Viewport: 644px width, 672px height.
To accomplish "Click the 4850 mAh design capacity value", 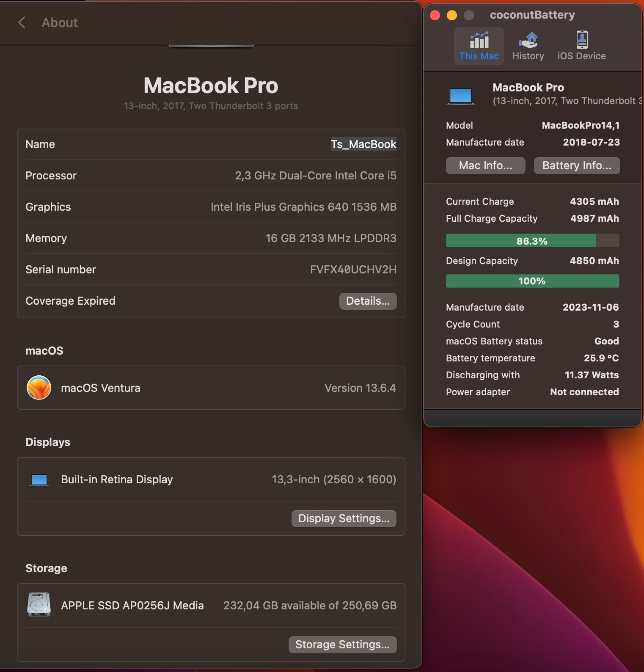I will [x=594, y=261].
